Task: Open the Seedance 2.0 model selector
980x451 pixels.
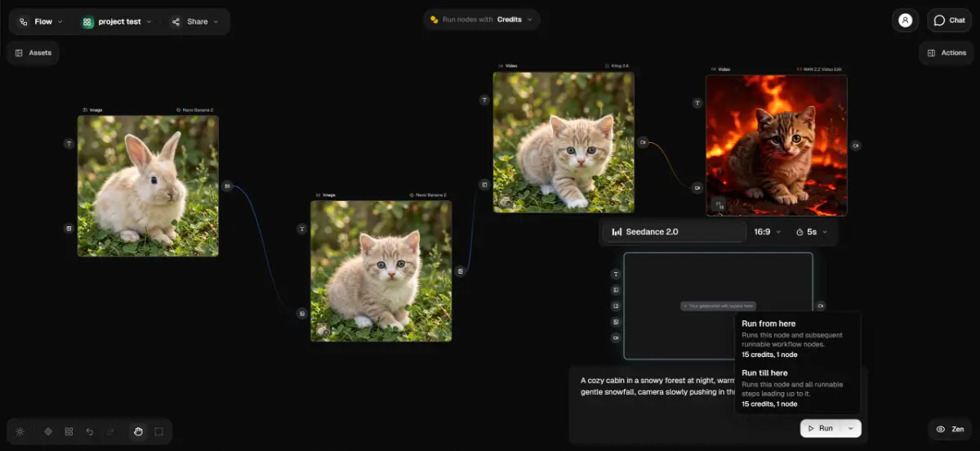Action: point(675,232)
